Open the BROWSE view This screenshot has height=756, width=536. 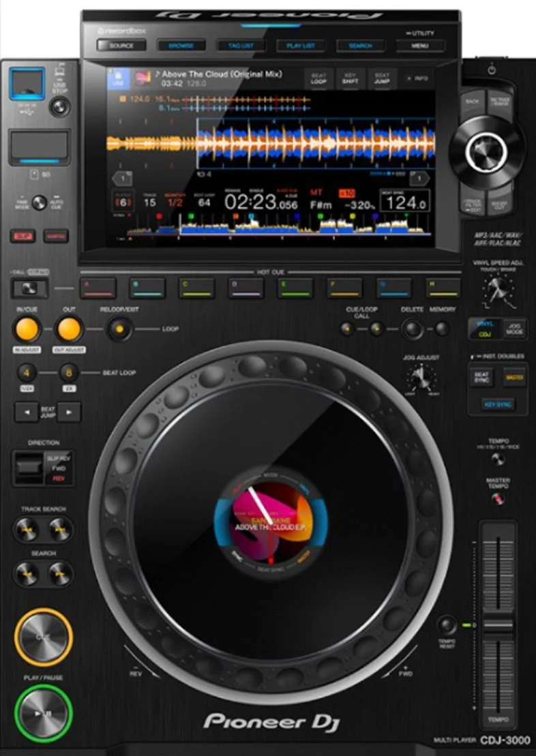coord(181,46)
